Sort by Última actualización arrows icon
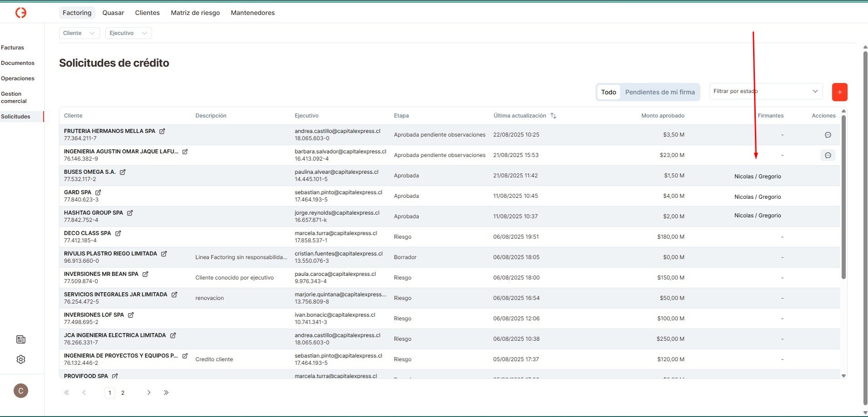This screenshot has height=417, width=868. [x=553, y=116]
